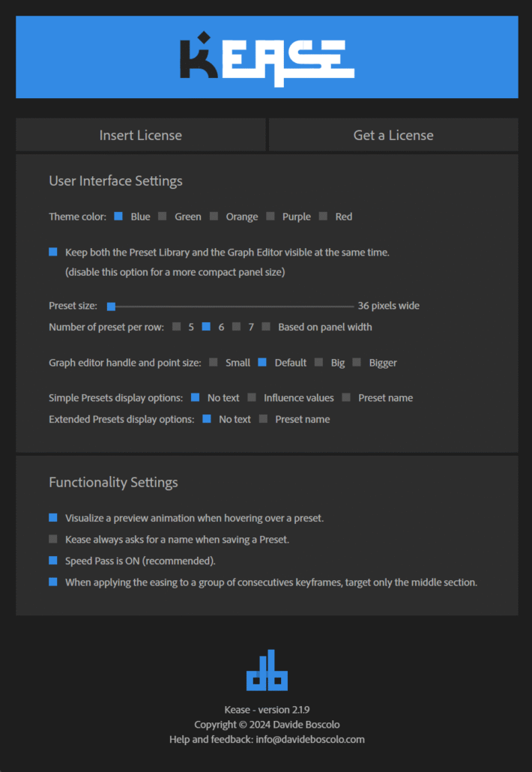
Task: Enable Preset name for Extended Presets
Action: 264,419
